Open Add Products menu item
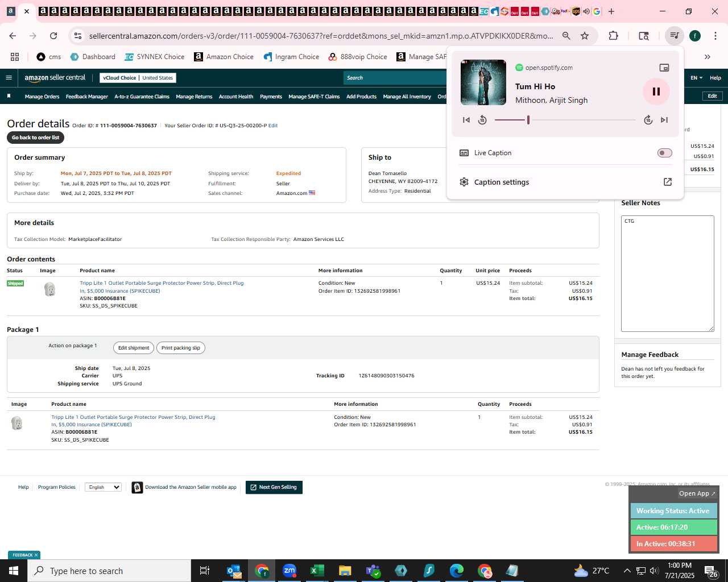This screenshot has width=728, height=582. [361, 97]
